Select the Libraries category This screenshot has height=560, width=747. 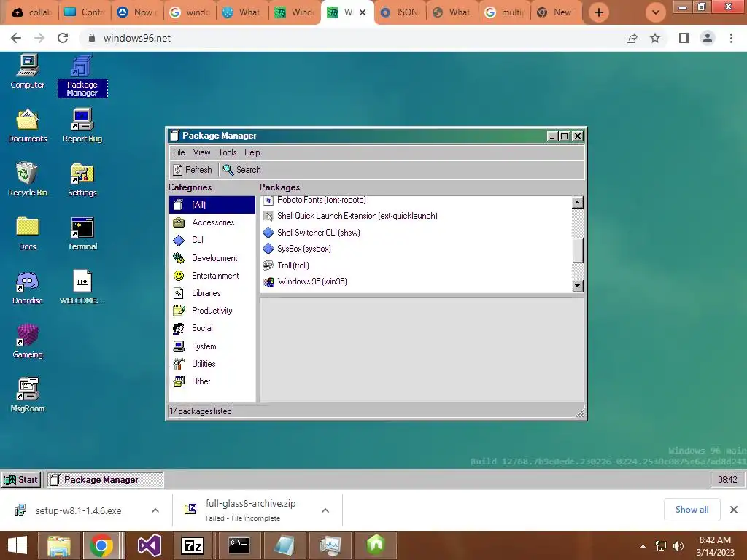click(x=212, y=293)
